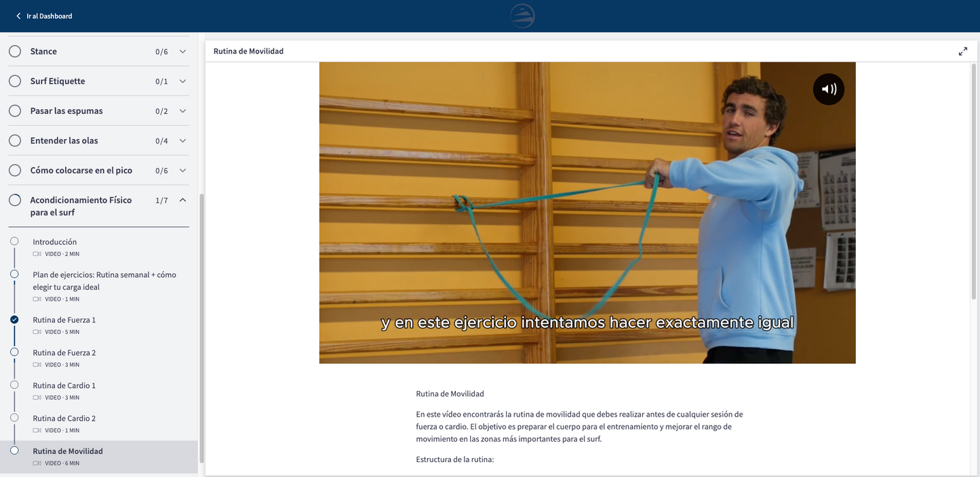The image size is (980, 477).
Task: Collapse Acondicionamiento Físico para el surf section
Action: [182, 201]
